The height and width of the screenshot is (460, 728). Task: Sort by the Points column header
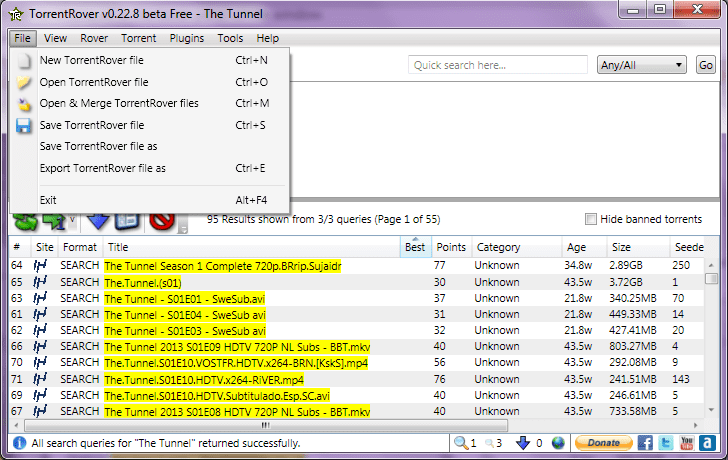451,247
